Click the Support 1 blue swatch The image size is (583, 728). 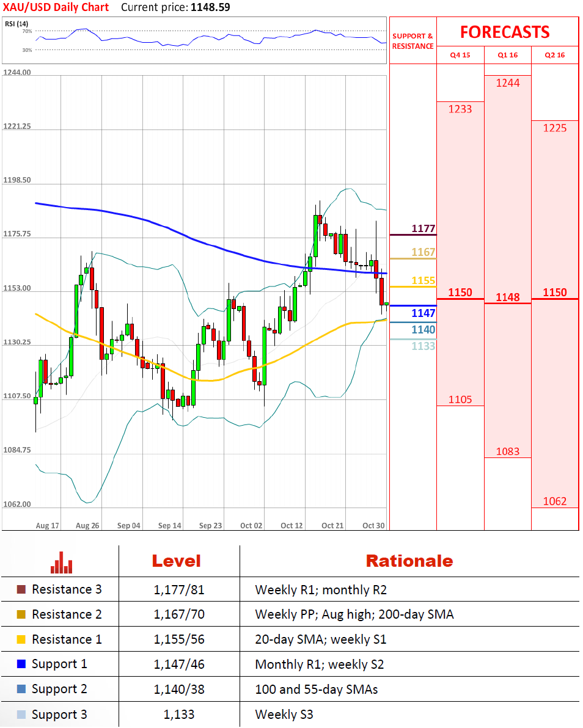tap(21, 664)
